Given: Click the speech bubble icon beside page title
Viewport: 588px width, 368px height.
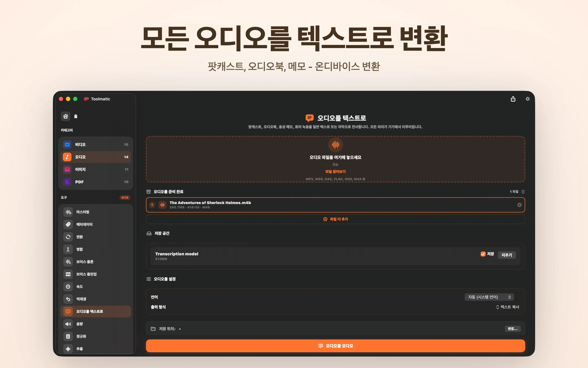Looking at the screenshot, I should pos(309,118).
